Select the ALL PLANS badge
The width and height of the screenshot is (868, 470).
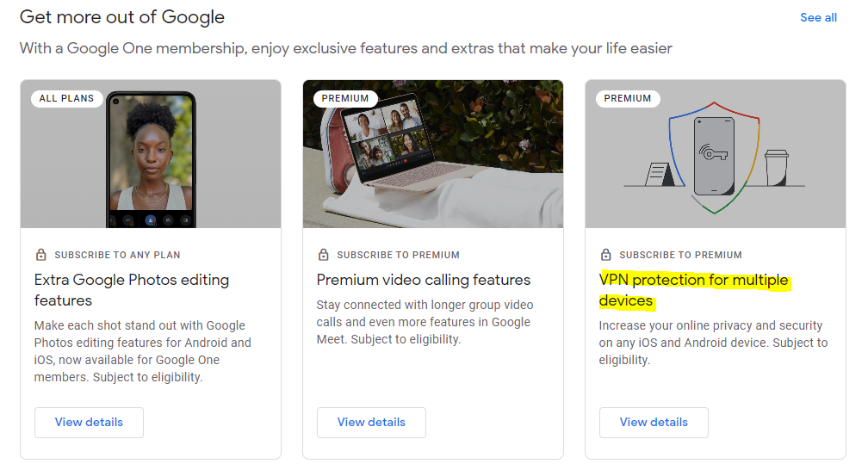point(66,98)
